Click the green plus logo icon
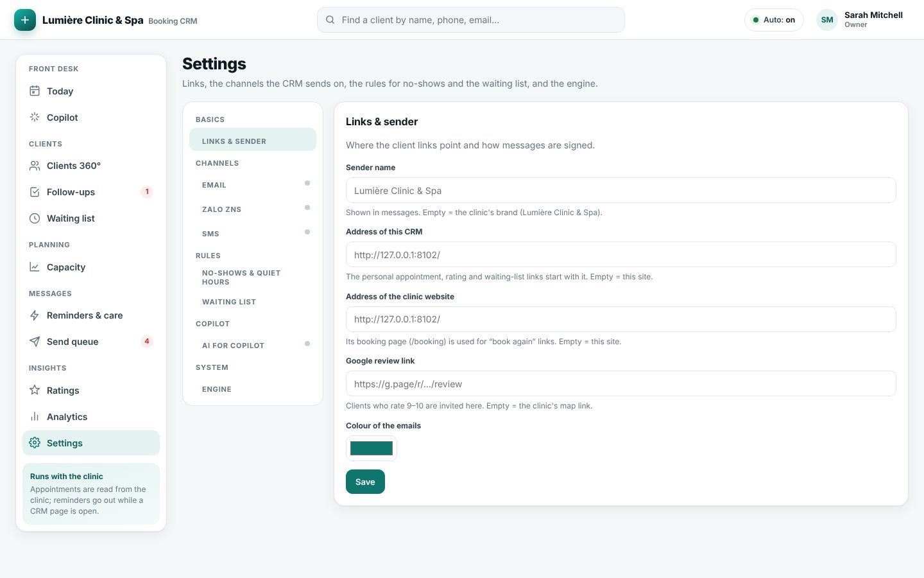 [x=25, y=20]
